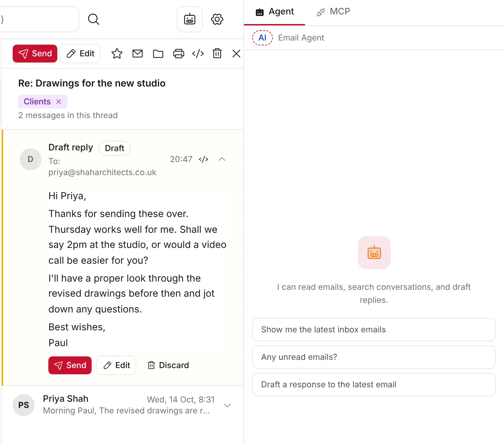Expand Priya Shah's message
Viewport: 504px width, 445px height.
click(227, 405)
